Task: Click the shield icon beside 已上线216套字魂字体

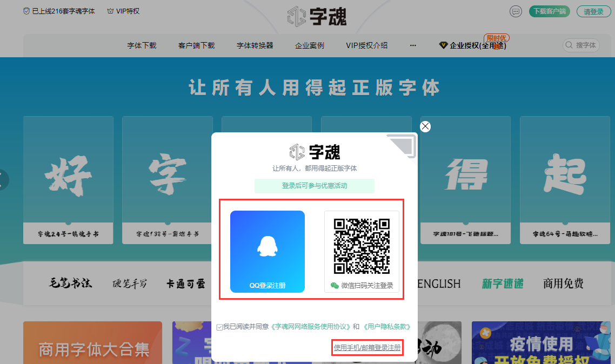Action: tap(26, 11)
